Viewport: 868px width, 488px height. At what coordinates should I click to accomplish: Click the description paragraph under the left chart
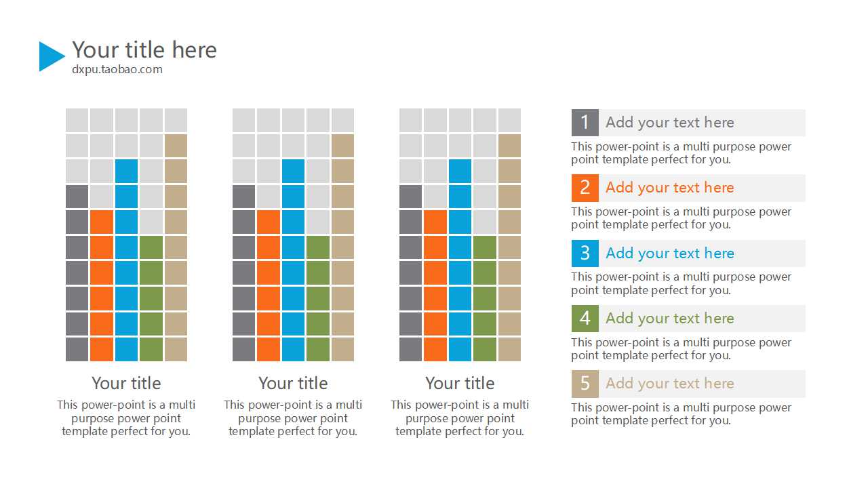[126, 418]
